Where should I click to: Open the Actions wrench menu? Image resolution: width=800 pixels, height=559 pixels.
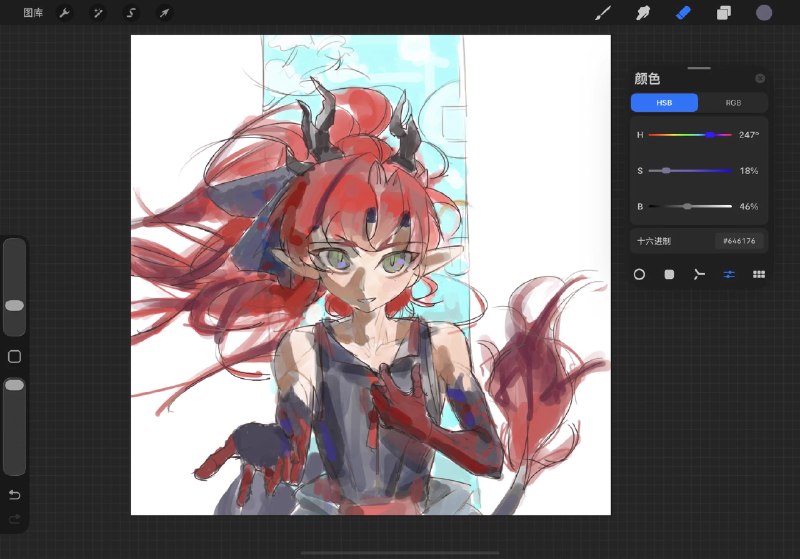coord(64,13)
